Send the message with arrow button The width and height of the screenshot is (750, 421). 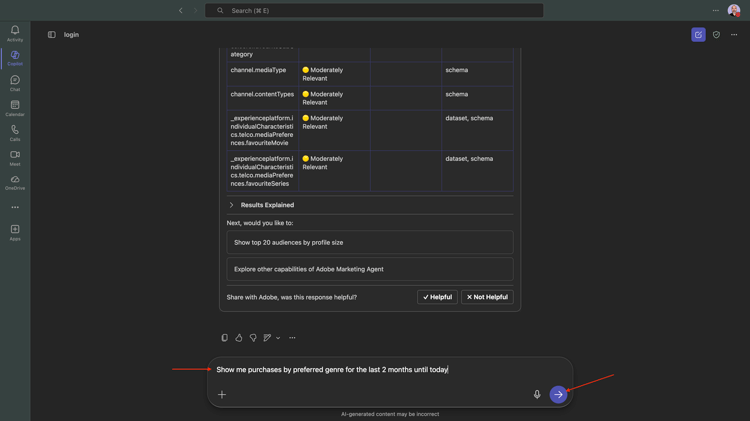coord(558,395)
